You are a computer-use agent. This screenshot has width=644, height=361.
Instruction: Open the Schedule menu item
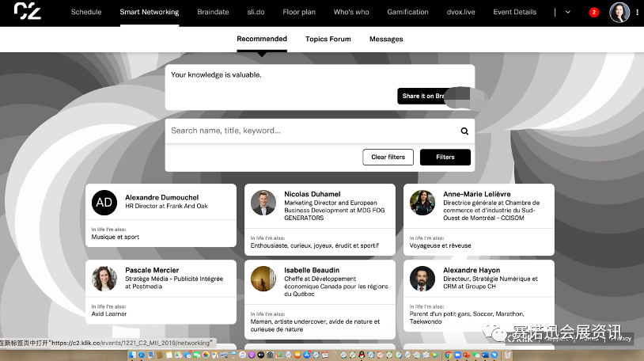pyautogui.click(x=86, y=12)
